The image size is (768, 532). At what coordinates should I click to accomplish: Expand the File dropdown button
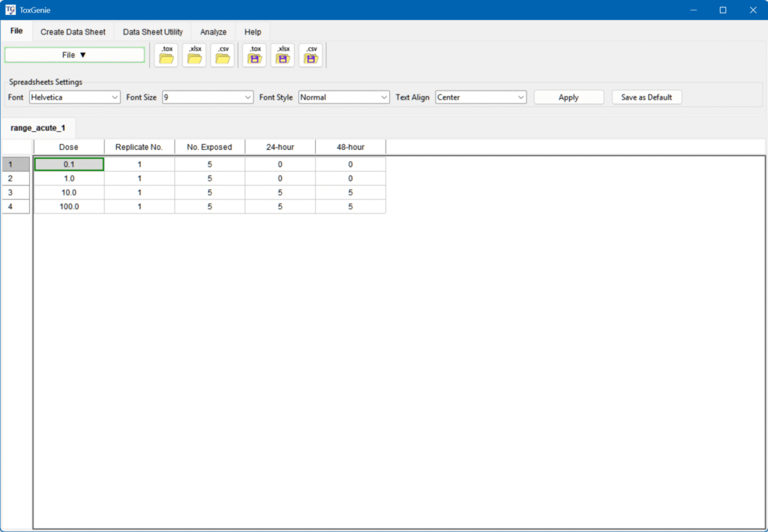tap(74, 55)
